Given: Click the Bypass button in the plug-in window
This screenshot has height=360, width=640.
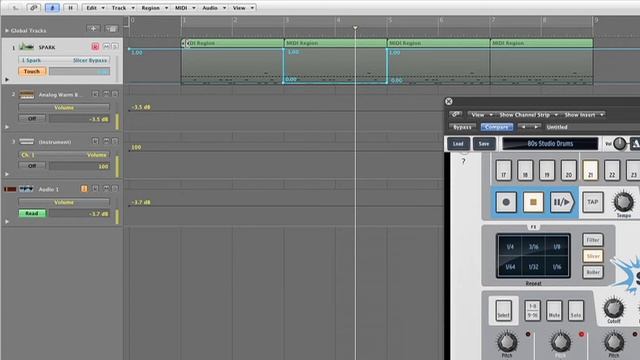Looking at the screenshot, I should point(462,127).
